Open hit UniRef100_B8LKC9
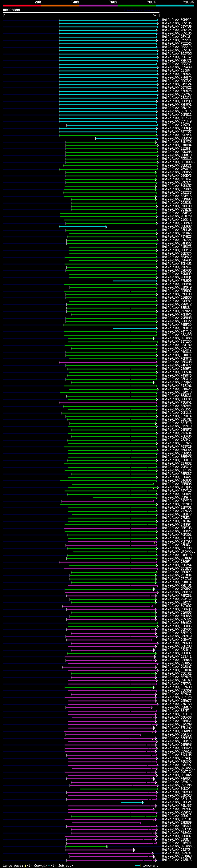The height and width of the screenshot is (868, 197). click(x=177, y=139)
